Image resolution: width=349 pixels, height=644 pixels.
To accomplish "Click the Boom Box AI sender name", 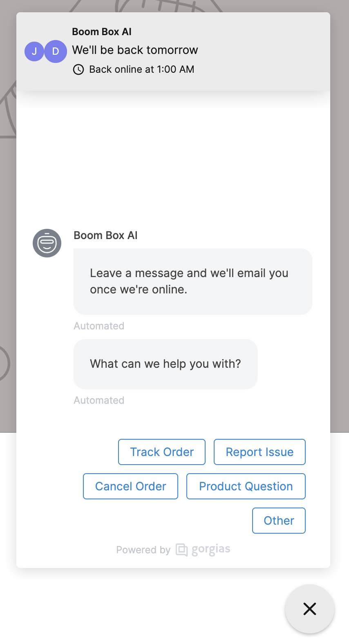I will [x=105, y=235].
